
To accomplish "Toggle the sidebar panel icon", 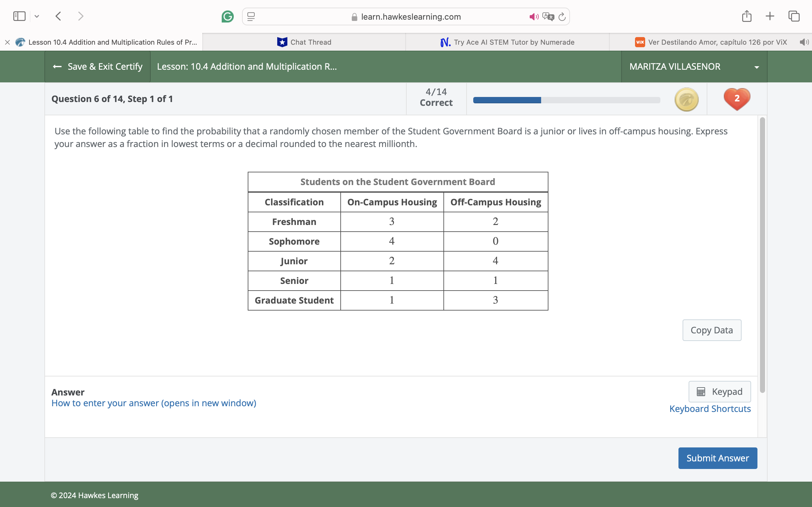I will pyautogui.click(x=19, y=16).
